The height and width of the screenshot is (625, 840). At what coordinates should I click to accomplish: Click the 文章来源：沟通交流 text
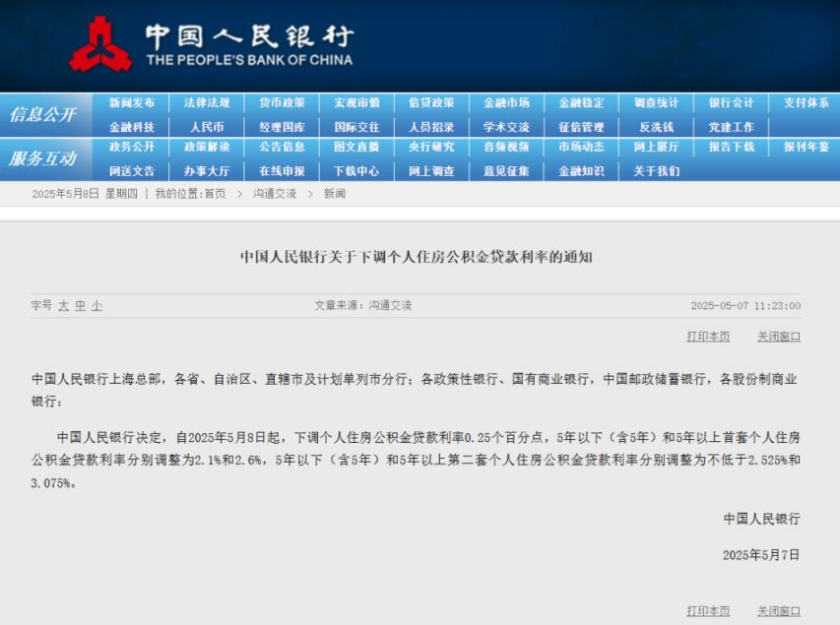pyautogui.click(x=363, y=306)
